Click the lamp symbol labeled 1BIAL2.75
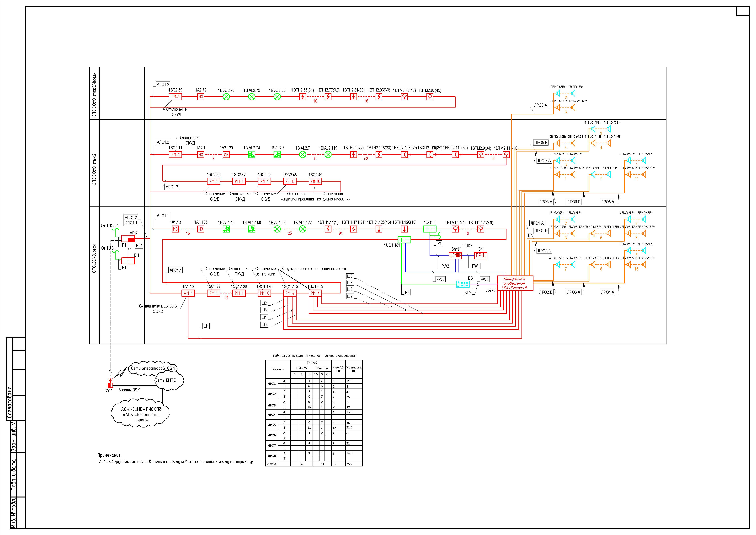The height and width of the screenshot is (535, 756). pos(226,97)
